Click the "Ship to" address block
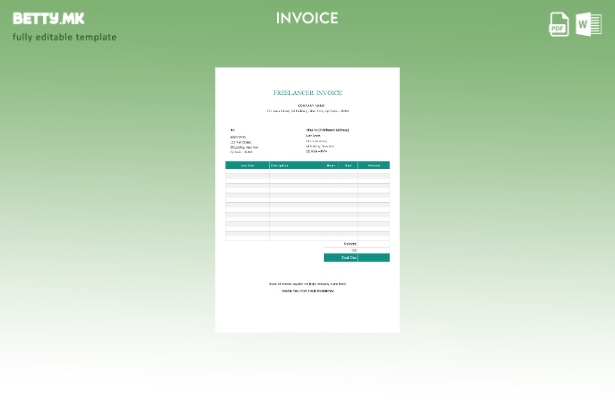This screenshot has width=615, height=400. 327,141
